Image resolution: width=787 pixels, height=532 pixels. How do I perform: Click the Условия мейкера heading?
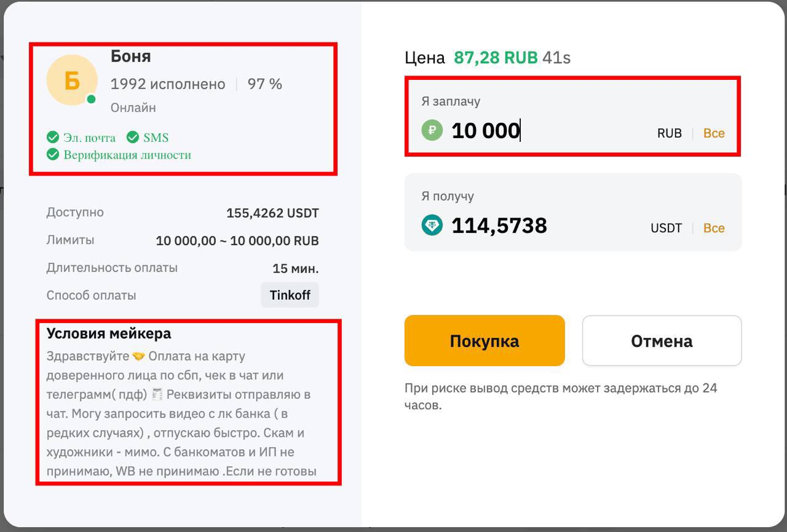[109, 334]
